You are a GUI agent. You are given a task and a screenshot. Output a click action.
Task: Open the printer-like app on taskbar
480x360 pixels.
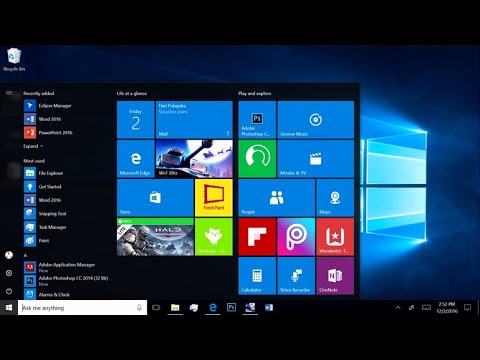point(194,307)
